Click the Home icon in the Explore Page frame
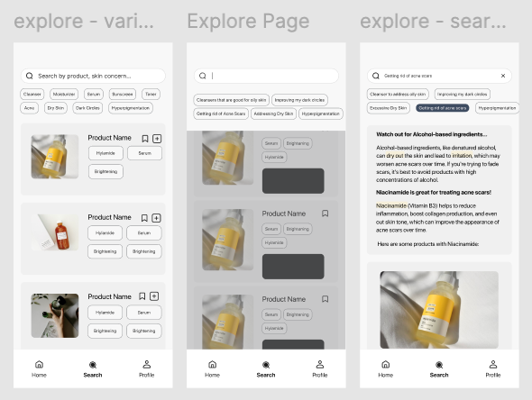The image size is (532, 400). point(213,364)
